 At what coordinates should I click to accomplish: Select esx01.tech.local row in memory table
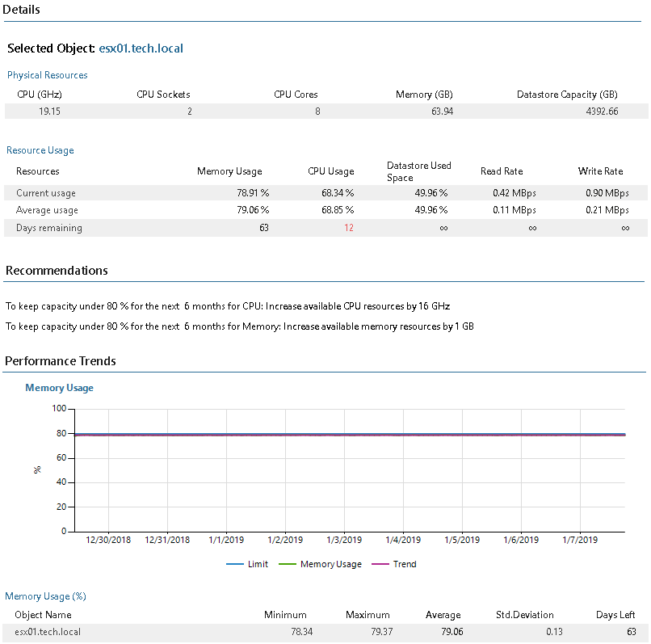(325, 632)
